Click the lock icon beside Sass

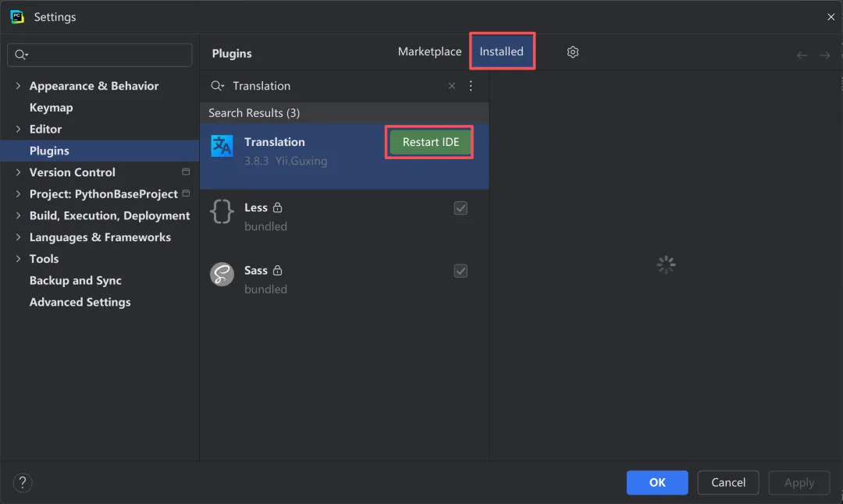pos(277,270)
